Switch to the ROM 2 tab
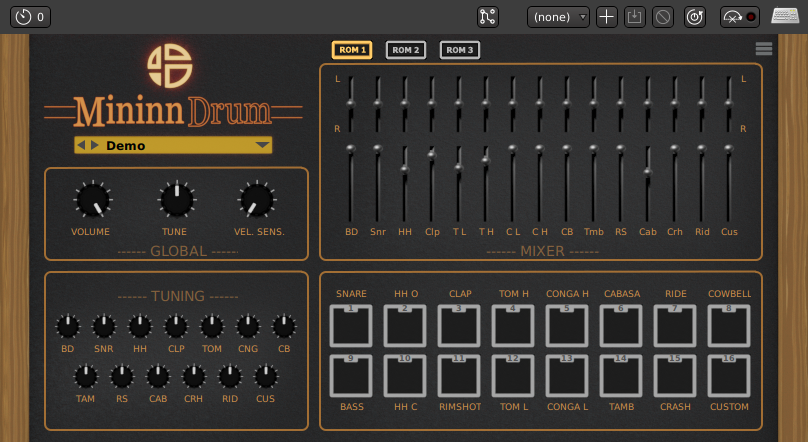 click(x=406, y=50)
